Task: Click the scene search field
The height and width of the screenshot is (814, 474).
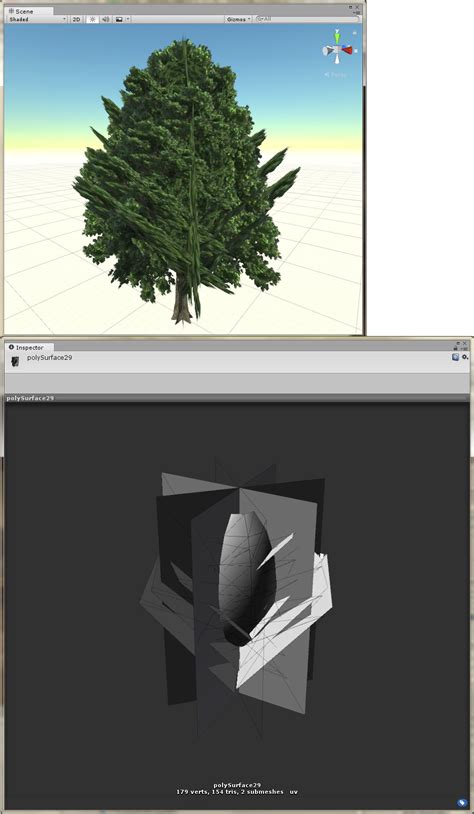Action: coord(307,19)
